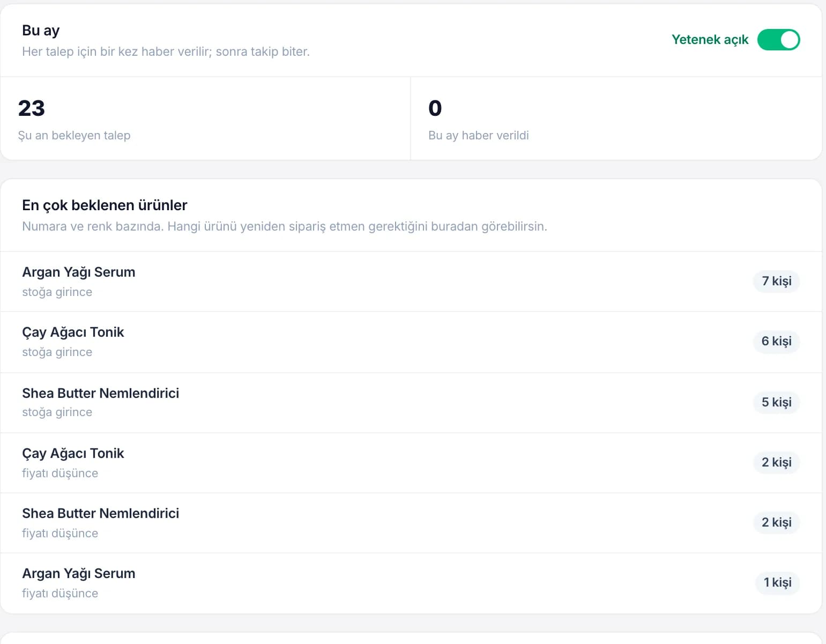Click the 'Yetenek açık' label text
The height and width of the screenshot is (644, 826).
click(x=710, y=40)
